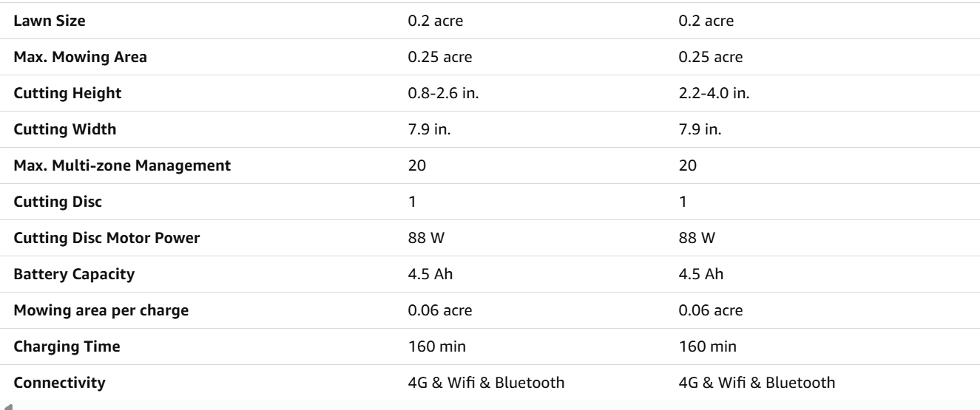Screen dimensions: 980x410
Task: Select first column's 4G & Wifi & Bluetooth cell
Action: pos(487,383)
